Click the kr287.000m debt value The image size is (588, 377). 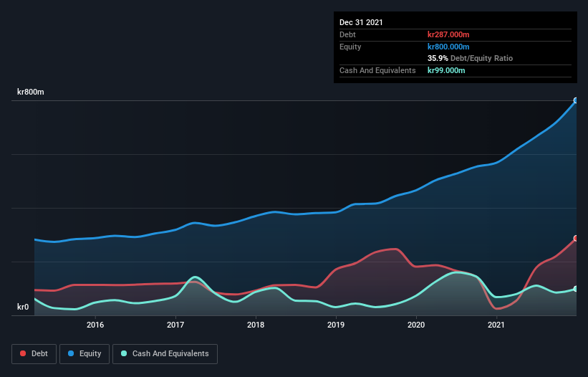click(448, 34)
